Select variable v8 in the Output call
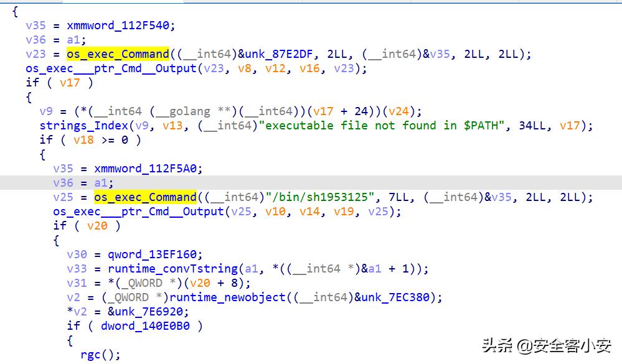 (244, 68)
